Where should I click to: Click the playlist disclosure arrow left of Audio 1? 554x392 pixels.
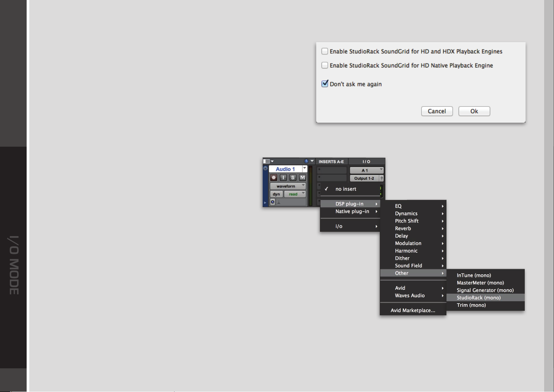[265, 203]
